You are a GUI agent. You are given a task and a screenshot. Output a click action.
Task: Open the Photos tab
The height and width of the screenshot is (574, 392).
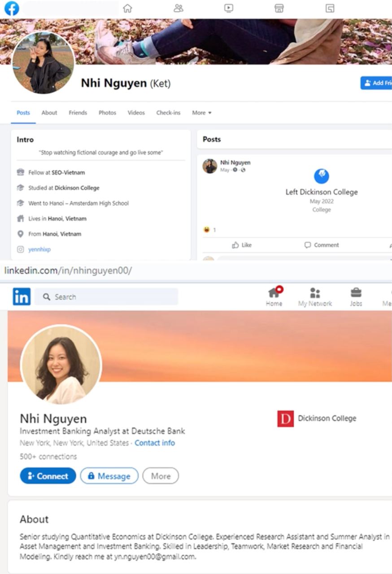(107, 113)
